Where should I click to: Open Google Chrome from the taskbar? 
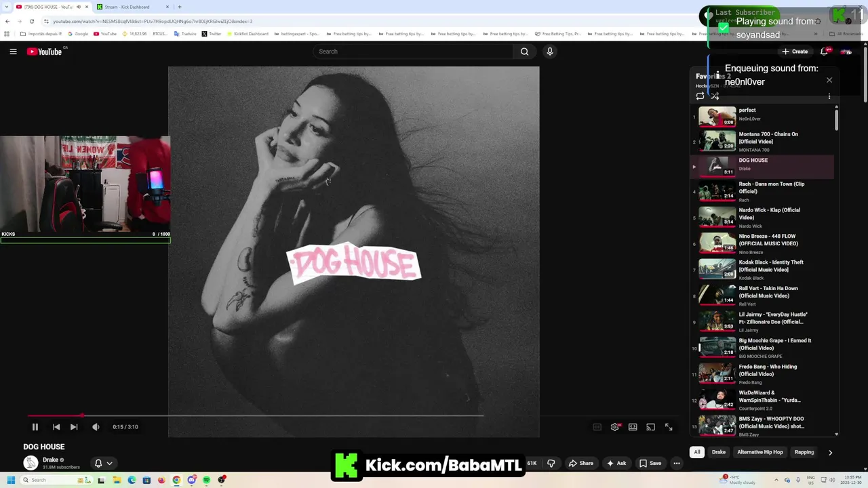pos(176,480)
